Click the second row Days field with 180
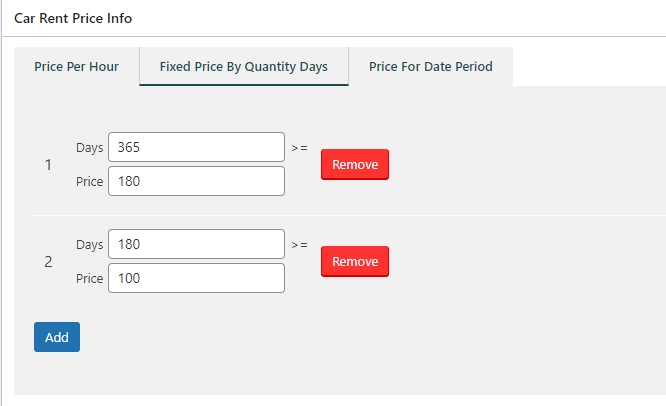The image size is (666, 406). tap(196, 244)
